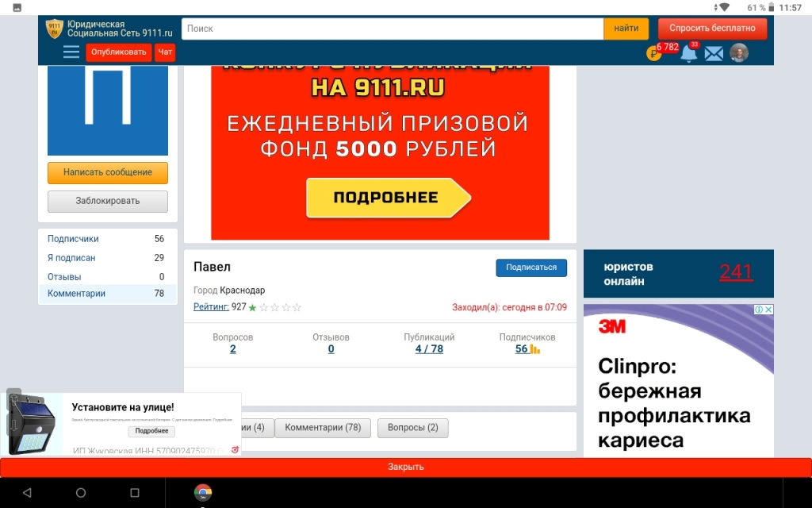The image size is (812, 508).
Task: Click the ruble coin balance icon
Action: [x=654, y=54]
